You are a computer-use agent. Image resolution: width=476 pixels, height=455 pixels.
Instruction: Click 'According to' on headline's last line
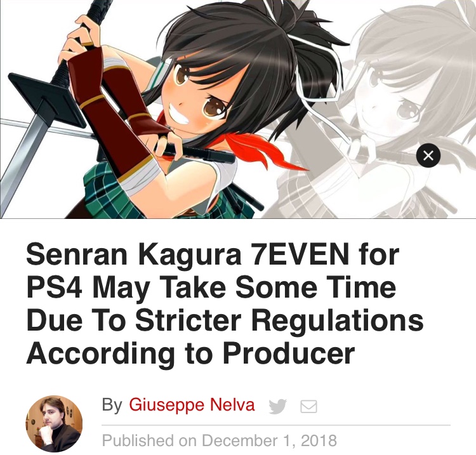click(x=119, y=353)
